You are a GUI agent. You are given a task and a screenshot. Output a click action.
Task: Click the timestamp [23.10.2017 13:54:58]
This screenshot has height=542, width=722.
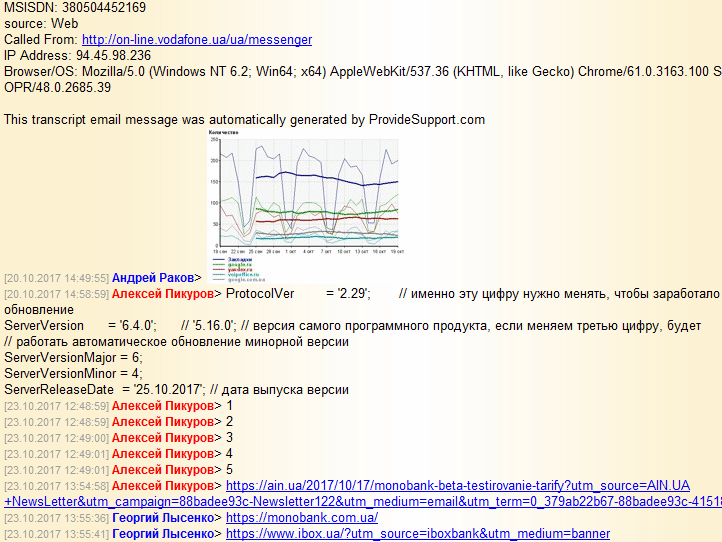(57, 486)
